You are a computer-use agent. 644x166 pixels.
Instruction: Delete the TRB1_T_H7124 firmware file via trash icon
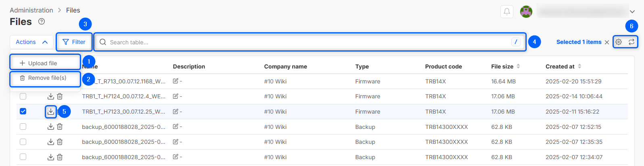pos(60,96)
